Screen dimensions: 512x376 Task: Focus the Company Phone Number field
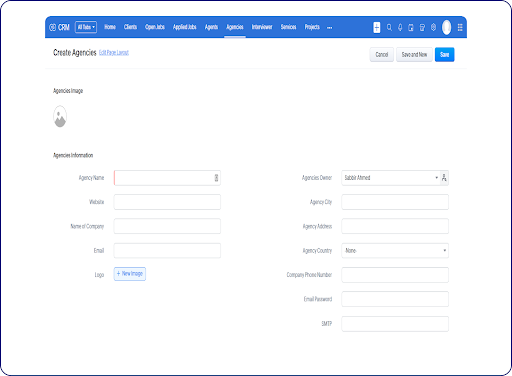(395, 275)
